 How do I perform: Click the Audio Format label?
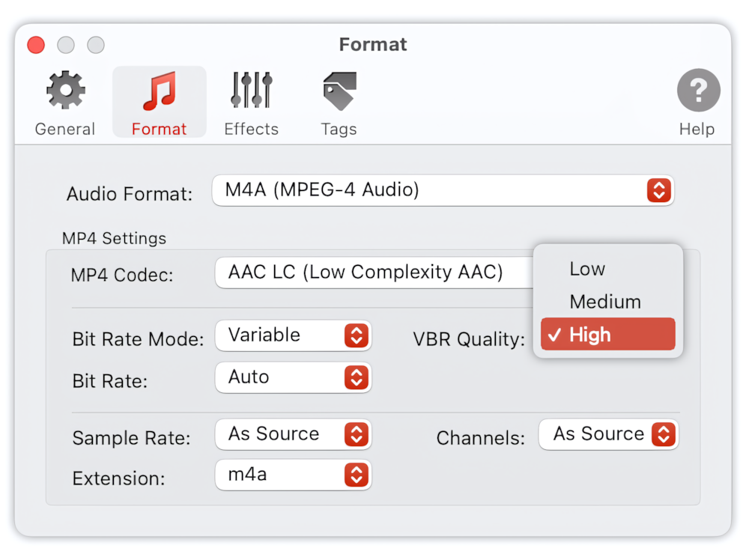click(130, 194)
